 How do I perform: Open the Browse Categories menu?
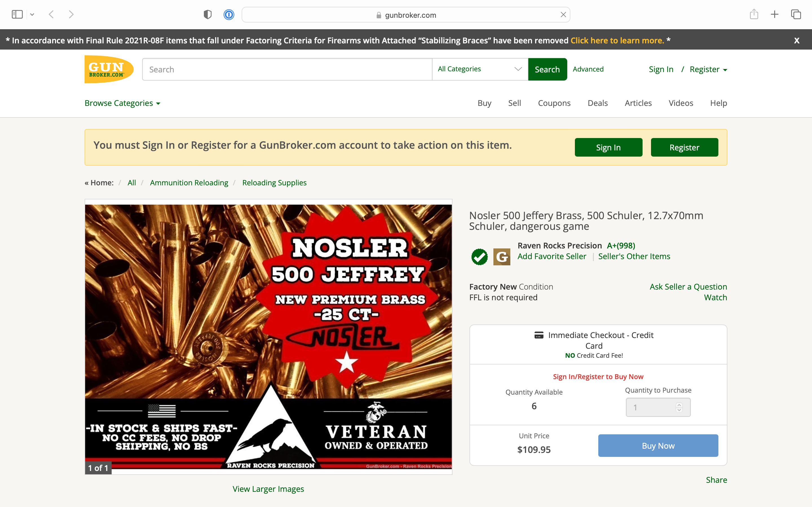pos(122,103)
